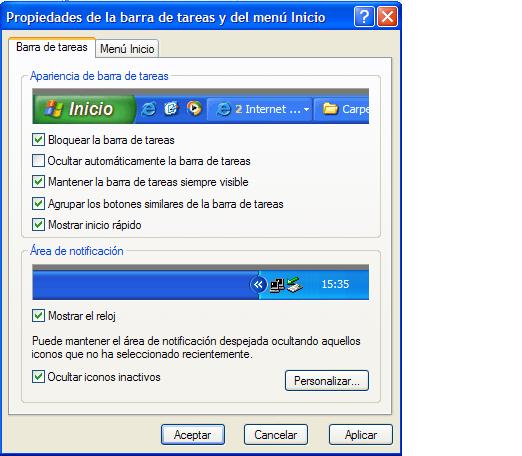Open the Personalizar... dialog button
The image size is (522, 456).
pos(327,380)
